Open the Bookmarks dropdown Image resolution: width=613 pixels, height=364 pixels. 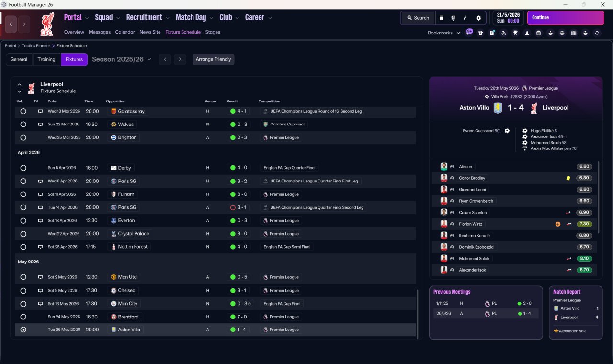tap(444, 33)
